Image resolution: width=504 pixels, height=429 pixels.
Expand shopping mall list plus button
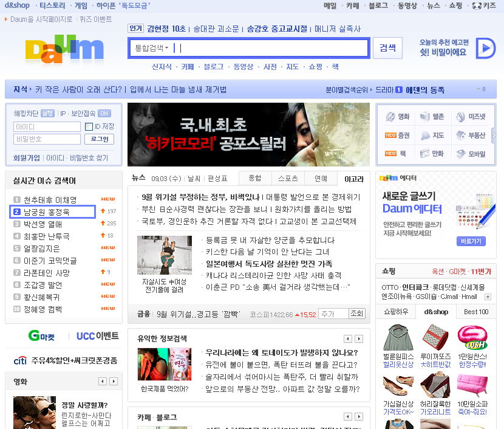pos(488,297)
